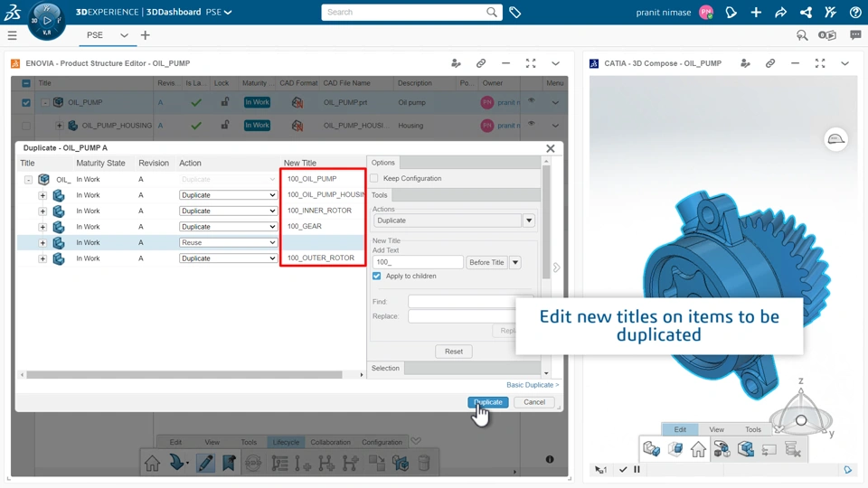This screenshot has width=868, height=488.
Task: Click the home icon in 3D Compose toolbar
Action: point(698,449)
